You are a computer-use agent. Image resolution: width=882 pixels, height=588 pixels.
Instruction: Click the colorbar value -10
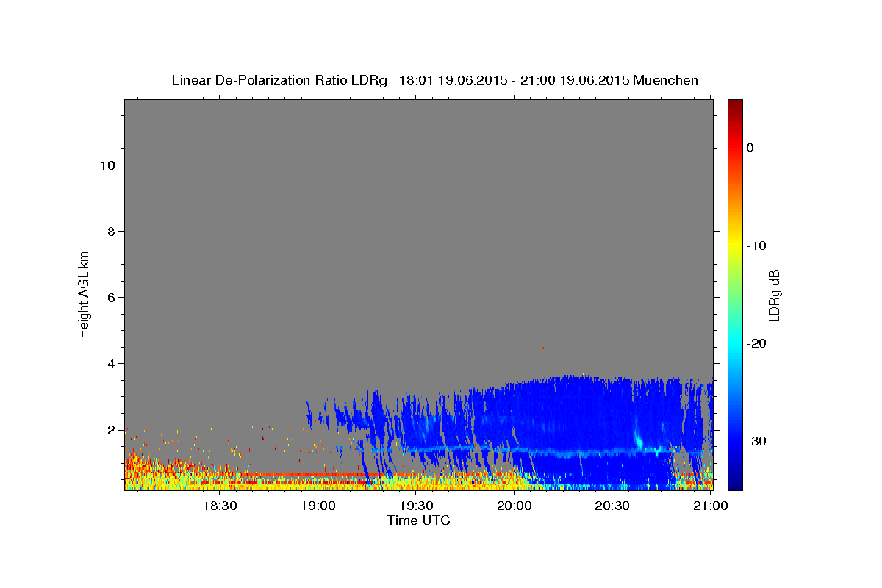(x=757, y=245)
